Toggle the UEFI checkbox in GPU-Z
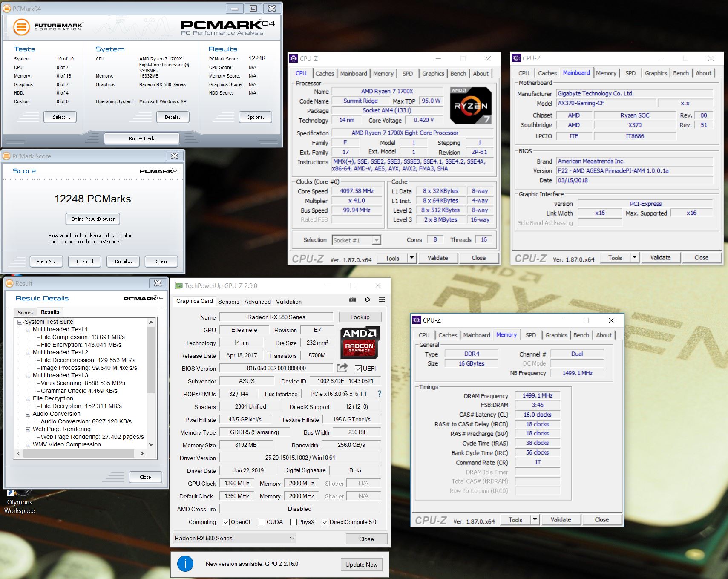This screenshot has width=728, height=579. pos(358,369)
